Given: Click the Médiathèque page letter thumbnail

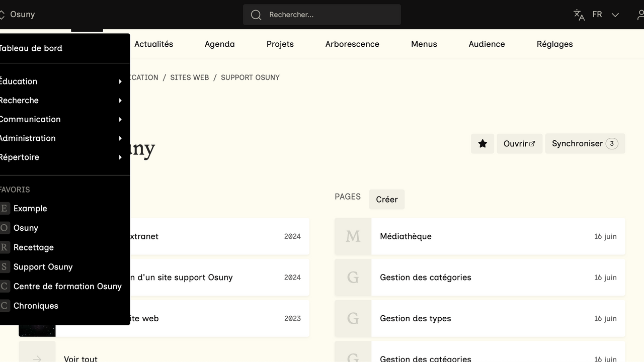Looking at the screenshot, I should [x=353, y=236].
